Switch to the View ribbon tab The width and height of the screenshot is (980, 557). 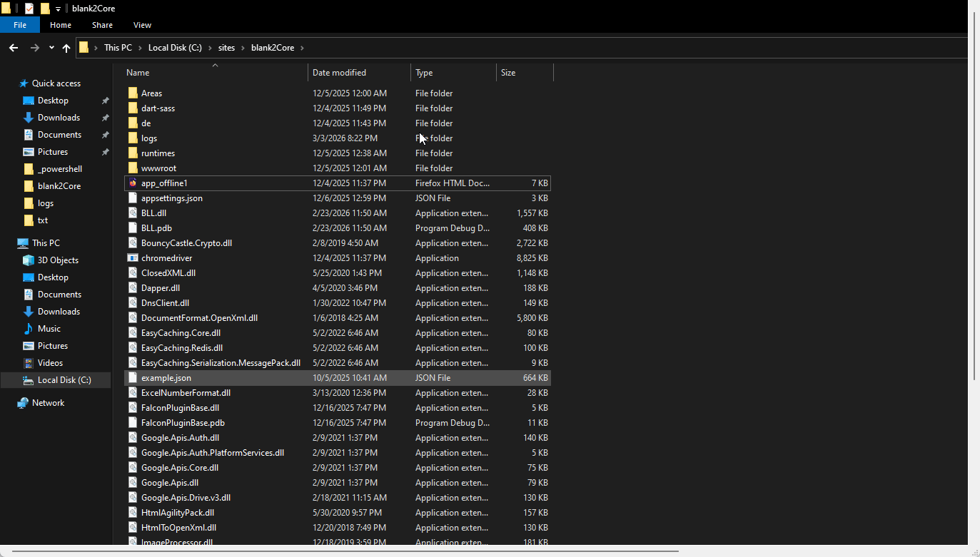(142, 25)
